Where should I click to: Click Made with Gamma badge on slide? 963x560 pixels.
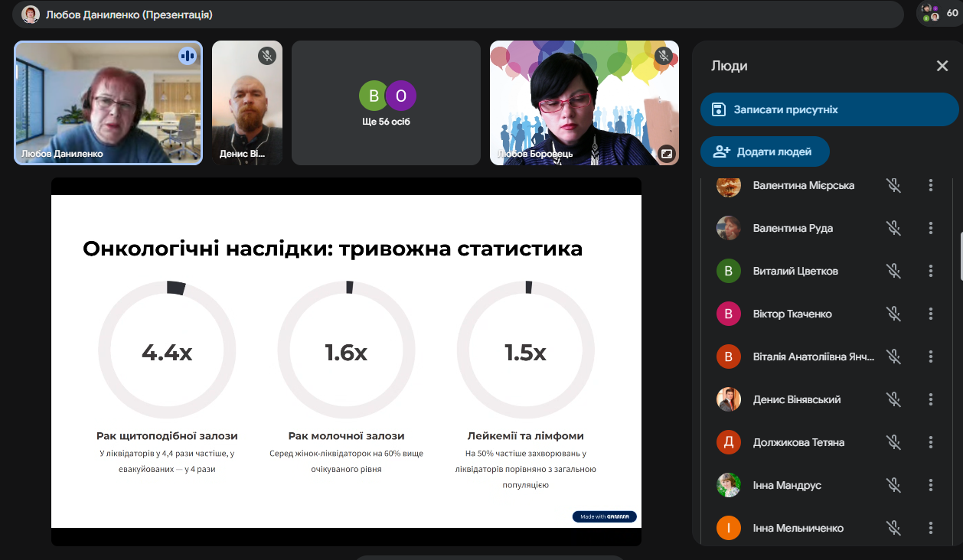pyautogui.click(x=604, y=516)
